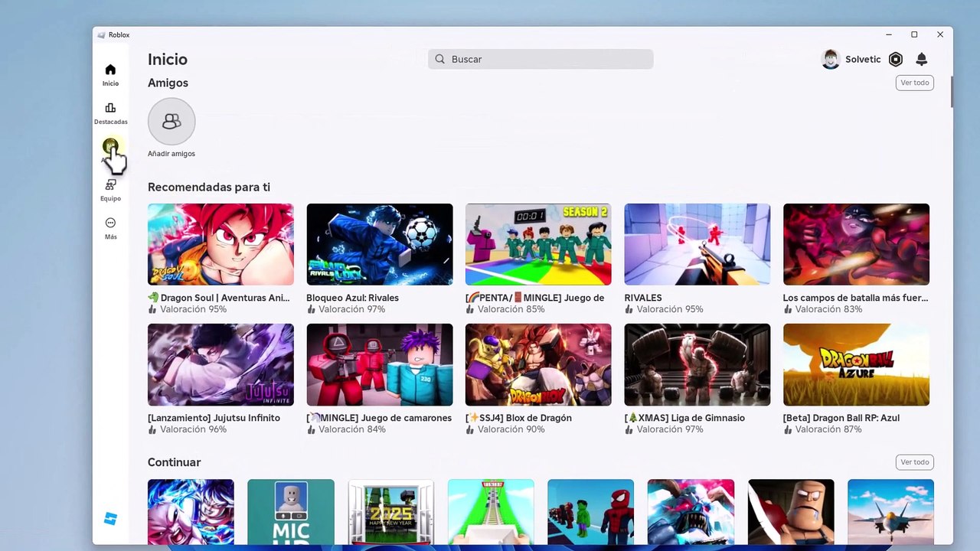Select the title "[XMAS] Liga de Gimnasio"
980x551 pixels.
click(x=684, y=418)
